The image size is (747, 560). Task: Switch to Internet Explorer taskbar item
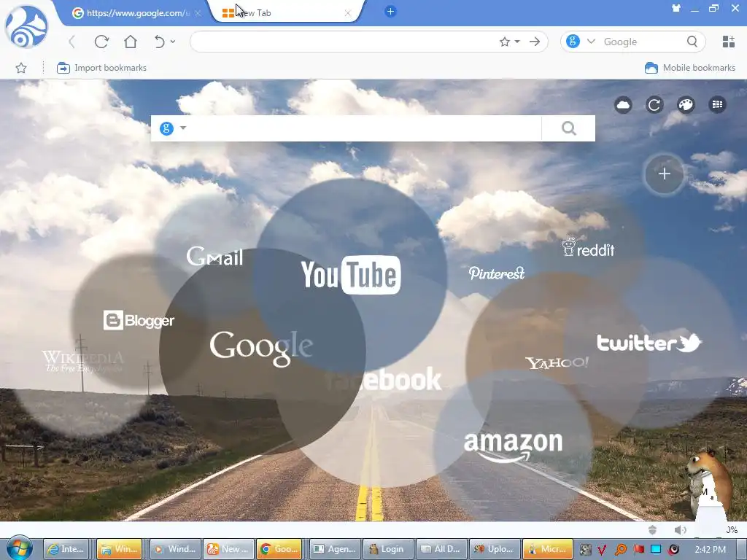tap(66, 549)
